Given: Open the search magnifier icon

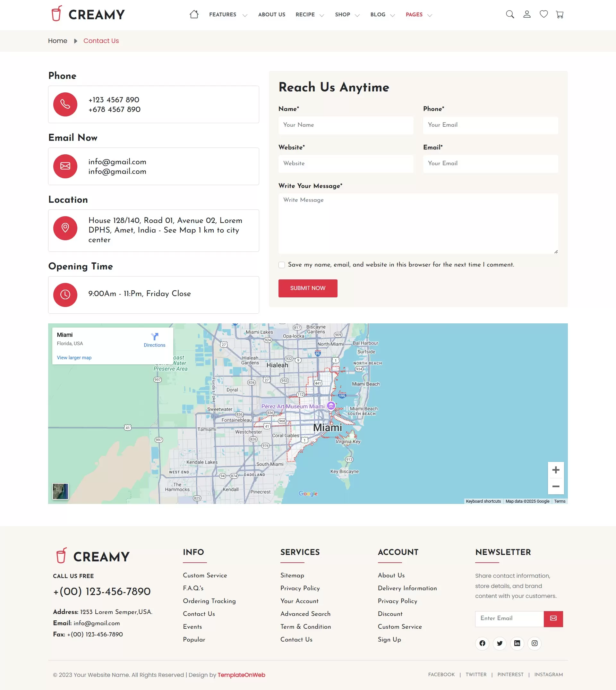Looking at the screenshot, I should tap(510, 14).
